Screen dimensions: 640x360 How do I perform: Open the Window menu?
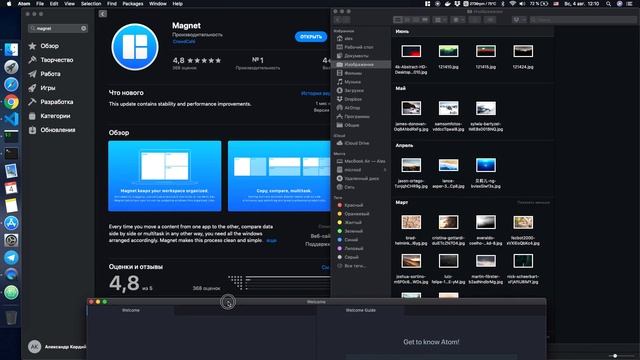pyautogui.click(x=158, y=4)
